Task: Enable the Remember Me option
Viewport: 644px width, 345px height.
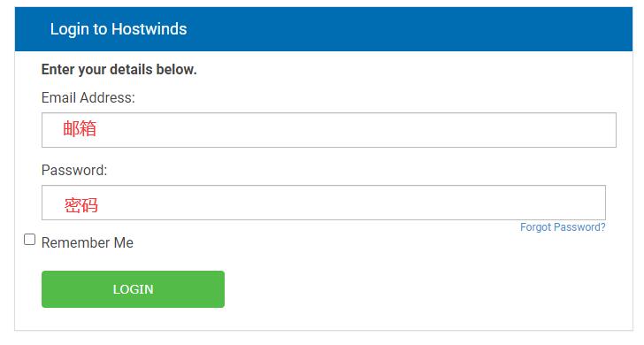Action: tap(29, 240)
